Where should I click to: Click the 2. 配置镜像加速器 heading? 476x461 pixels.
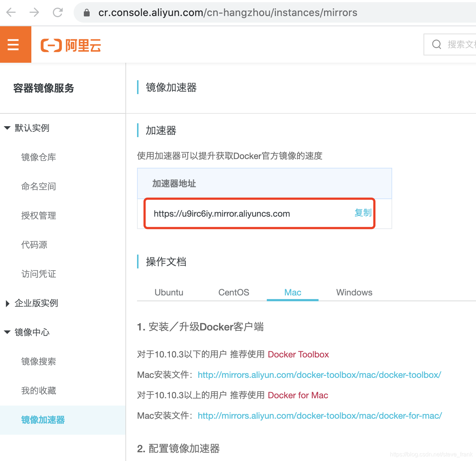(x=178, y=449)
